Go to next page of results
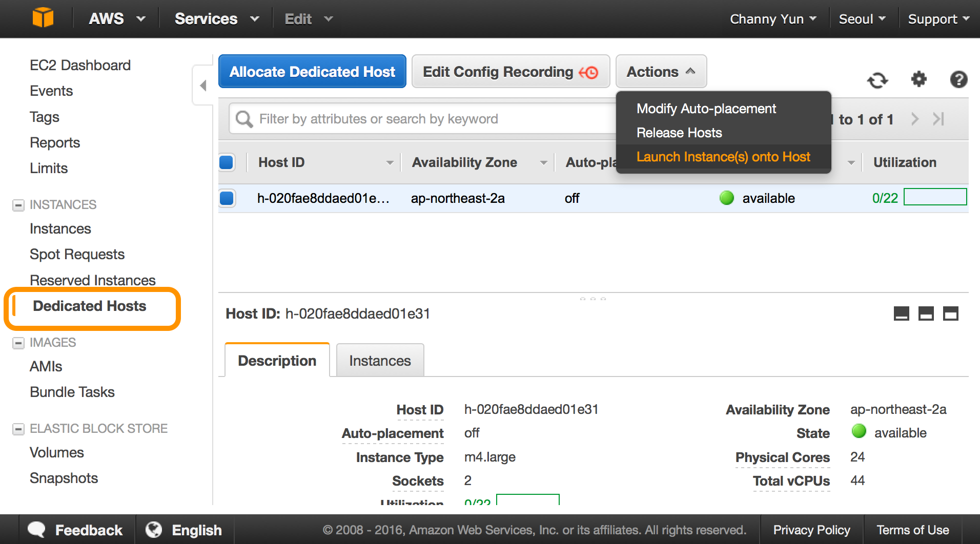 coord(915,119)
